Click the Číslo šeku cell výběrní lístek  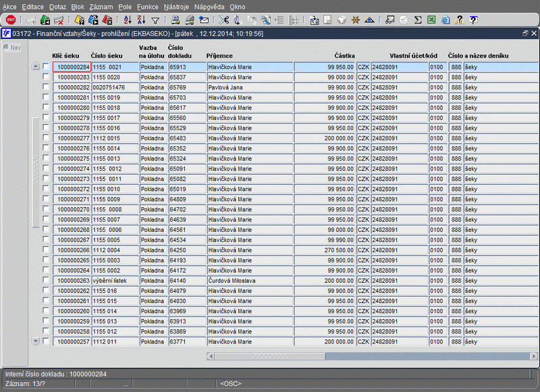(x=115, y=281)
